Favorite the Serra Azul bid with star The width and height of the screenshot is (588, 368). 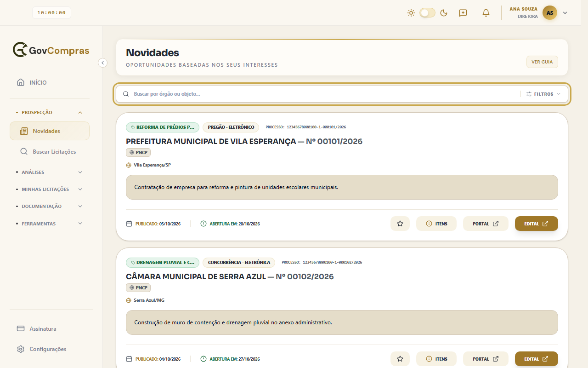[400, 359]
